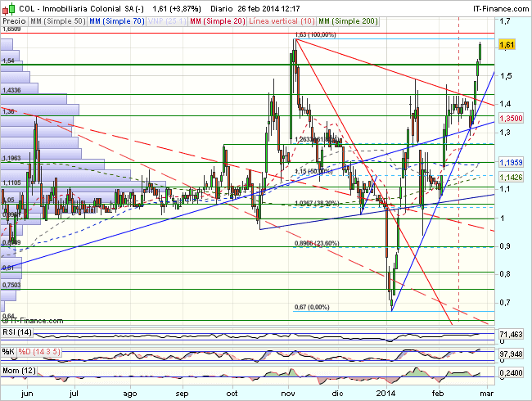Click the jun label on time axis

pos(27,394)
